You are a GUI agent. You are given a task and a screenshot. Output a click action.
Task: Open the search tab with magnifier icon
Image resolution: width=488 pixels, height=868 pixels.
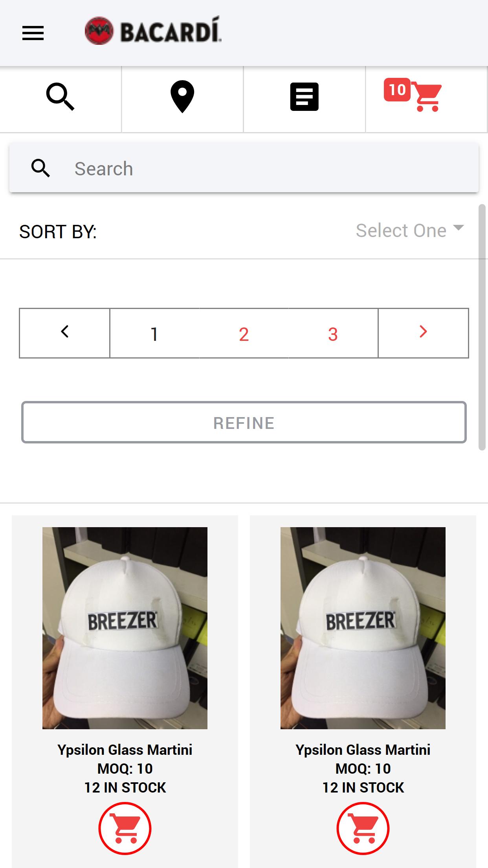tap(61, 99)
